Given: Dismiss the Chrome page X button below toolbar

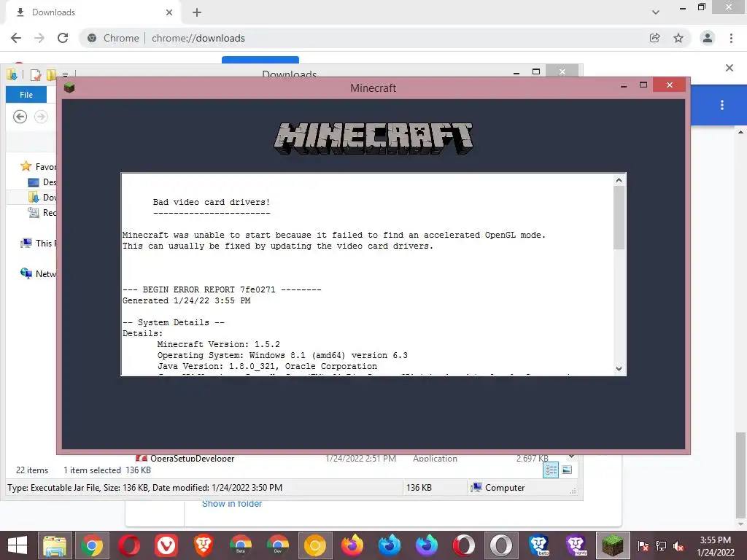Looking at the screenshot, I should point(729,68).
